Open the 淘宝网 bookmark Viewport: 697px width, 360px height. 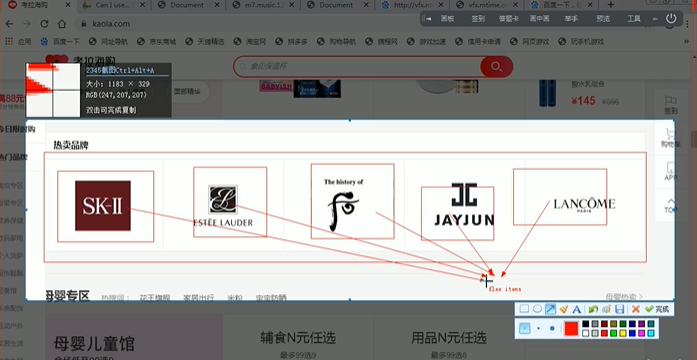(x=249, y=41)
